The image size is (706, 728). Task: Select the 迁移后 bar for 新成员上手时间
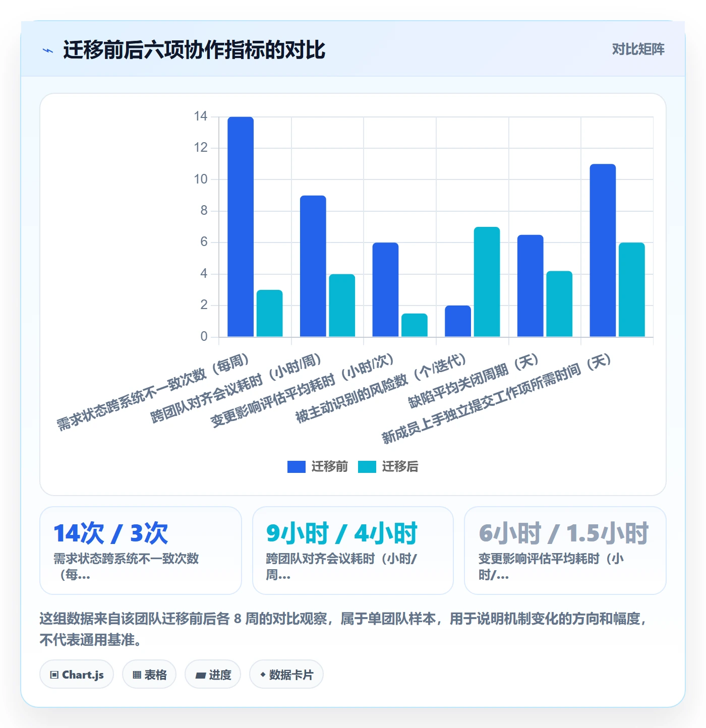[x=632, y=290]
